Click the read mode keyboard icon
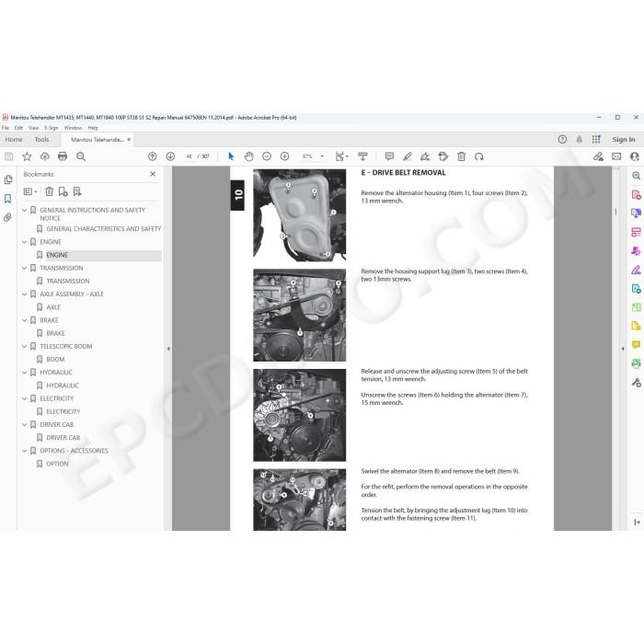 (x=362, y=156)
